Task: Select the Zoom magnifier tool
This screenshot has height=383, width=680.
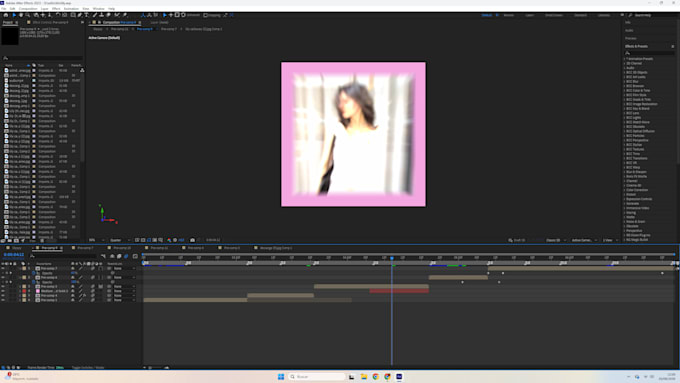Action: click(28, 15)
